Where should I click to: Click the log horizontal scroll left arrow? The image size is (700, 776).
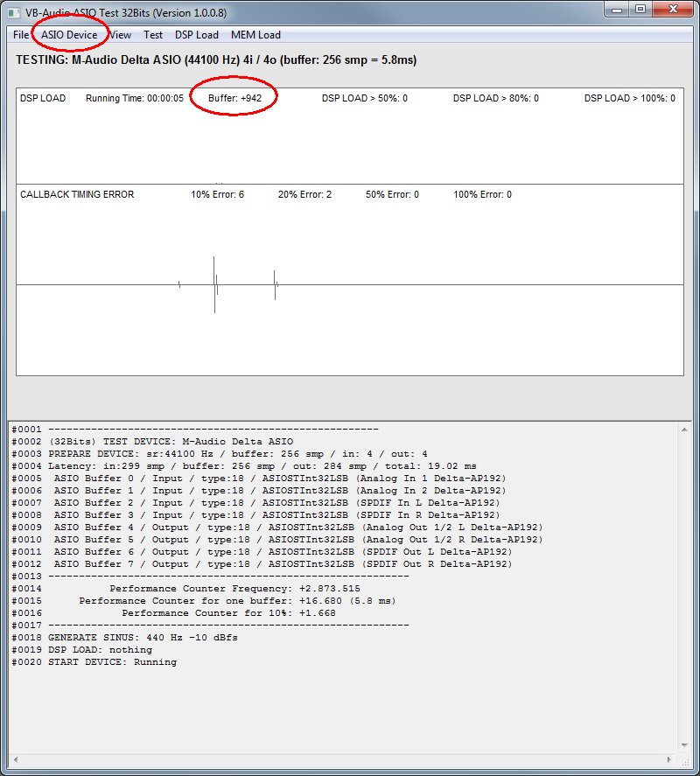[x=16, y=759]
